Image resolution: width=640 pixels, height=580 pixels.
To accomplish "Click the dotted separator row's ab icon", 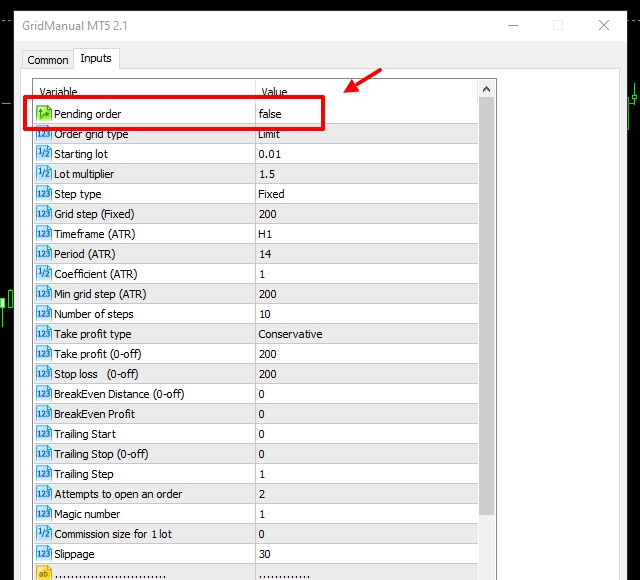I will pyautogui.click(x=44, y=573).
